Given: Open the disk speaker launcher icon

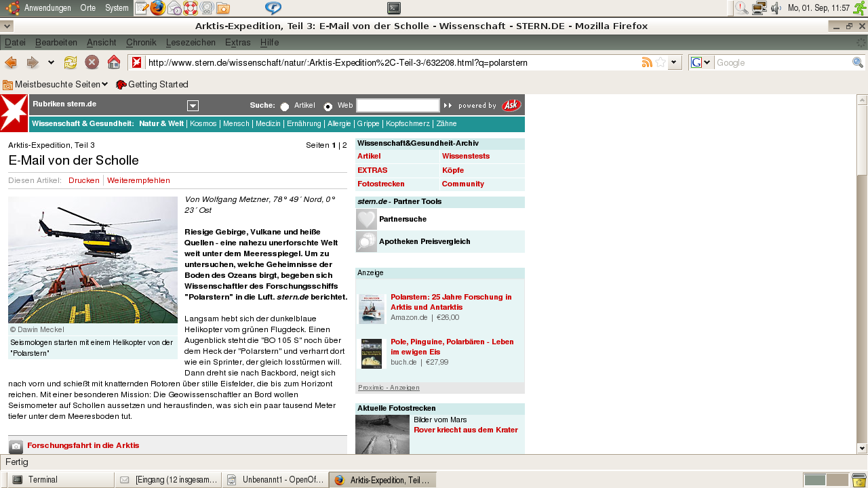Looking at the screenshot, I should point(207,8).
